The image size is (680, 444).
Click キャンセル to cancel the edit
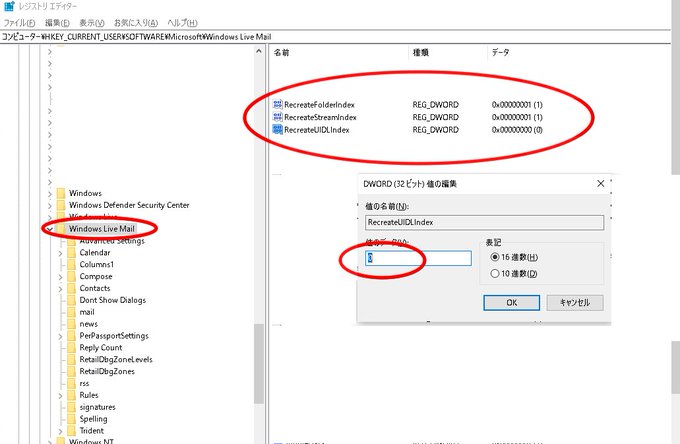pyautogui.click(x=575, y=303)
